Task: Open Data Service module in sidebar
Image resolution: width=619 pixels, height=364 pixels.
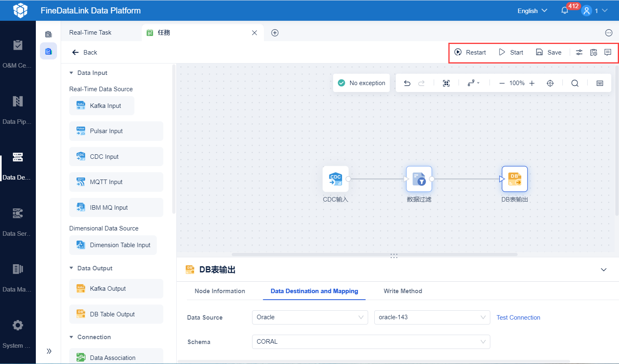Action: (x=18, y=221)
